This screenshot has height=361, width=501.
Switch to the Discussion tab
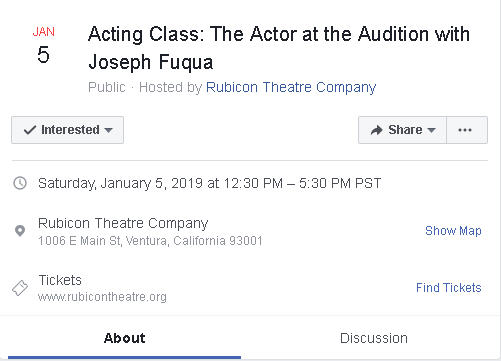374,338
